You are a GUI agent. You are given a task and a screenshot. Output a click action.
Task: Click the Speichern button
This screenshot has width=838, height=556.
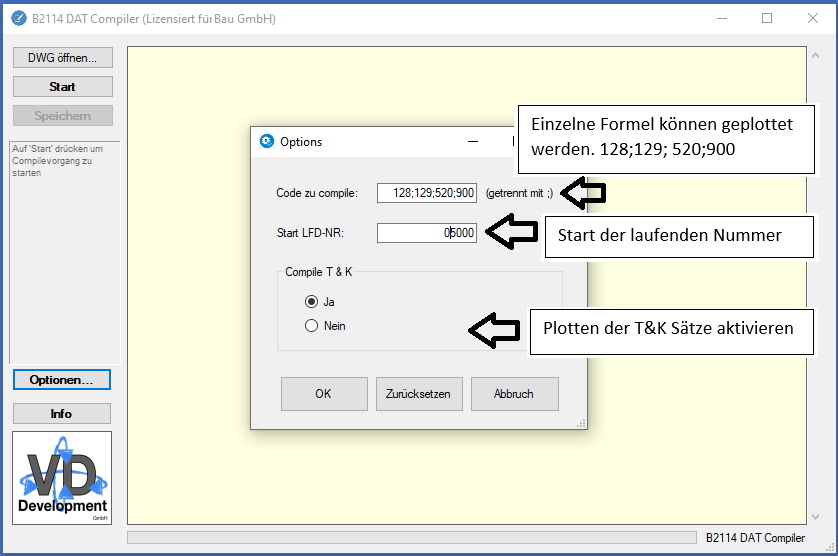pos(62,116)
